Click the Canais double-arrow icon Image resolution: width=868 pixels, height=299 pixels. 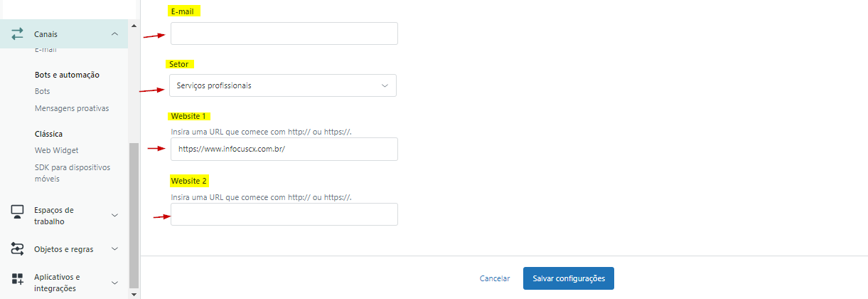tap(18, 34)
